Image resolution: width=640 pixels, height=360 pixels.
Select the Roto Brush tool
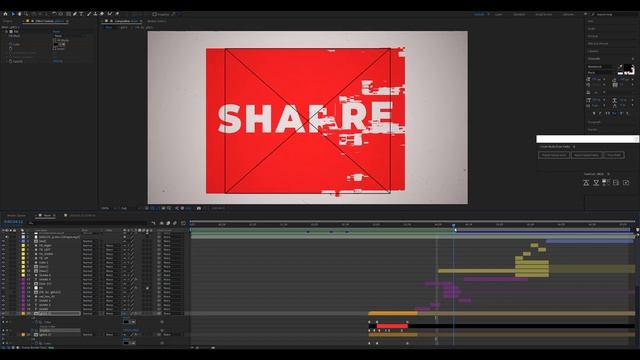[109, 14]
